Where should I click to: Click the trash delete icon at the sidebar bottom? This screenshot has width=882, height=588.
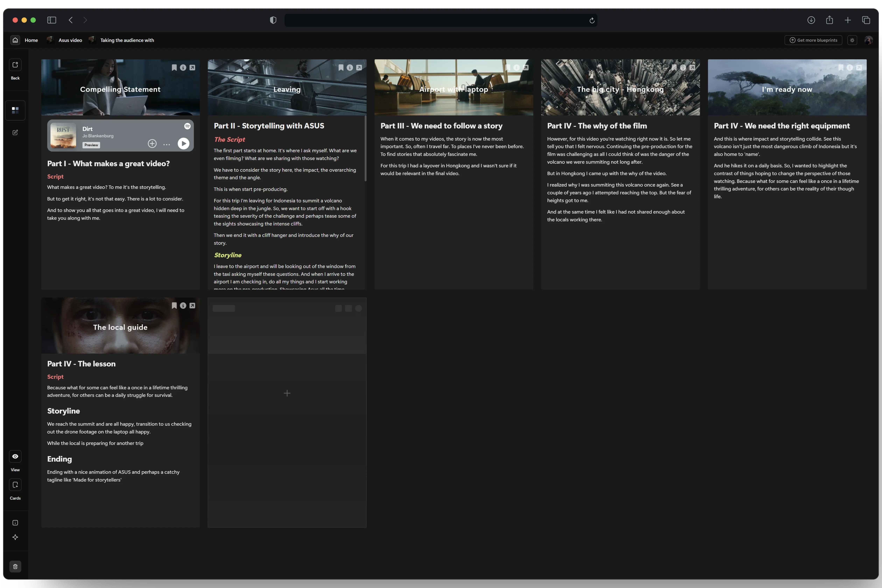(x=15, y=566)
